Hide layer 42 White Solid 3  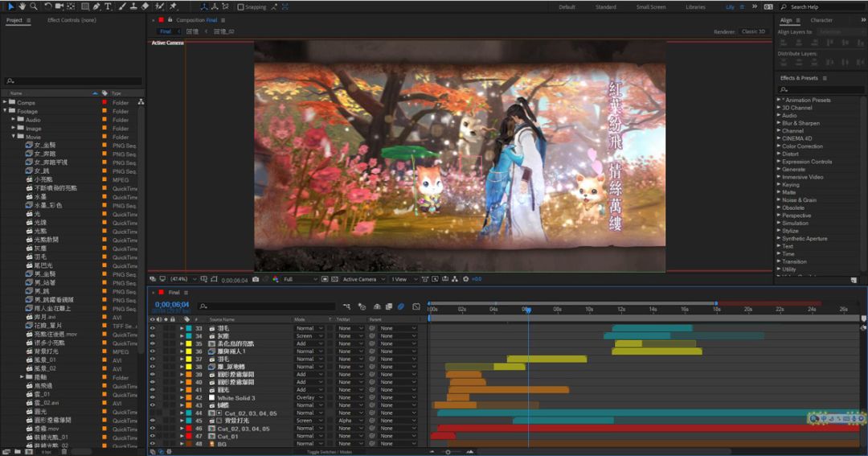pos(152,397)
